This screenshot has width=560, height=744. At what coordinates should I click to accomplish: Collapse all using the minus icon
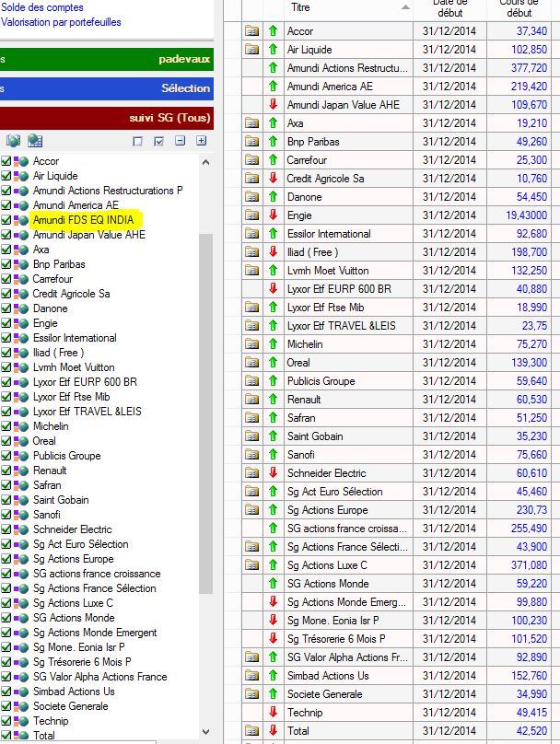coord(181,142)
